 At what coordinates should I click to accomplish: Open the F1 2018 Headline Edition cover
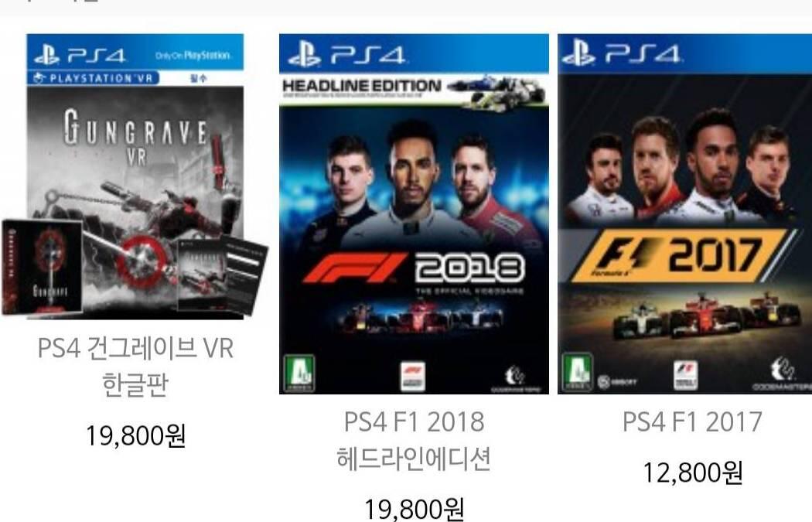point(414,214)
